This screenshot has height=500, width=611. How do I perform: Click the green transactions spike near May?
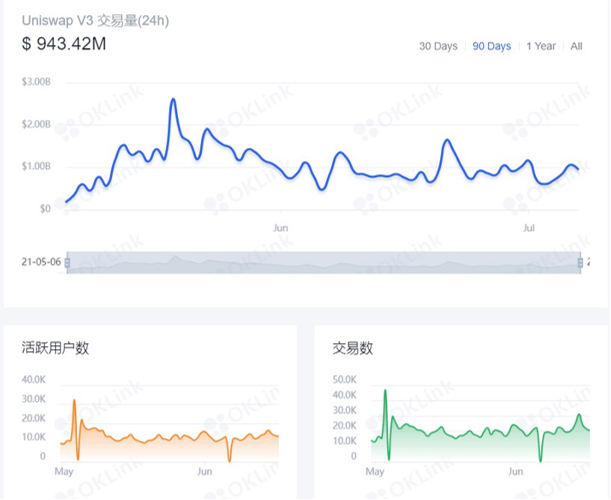[x=385, y=390]
